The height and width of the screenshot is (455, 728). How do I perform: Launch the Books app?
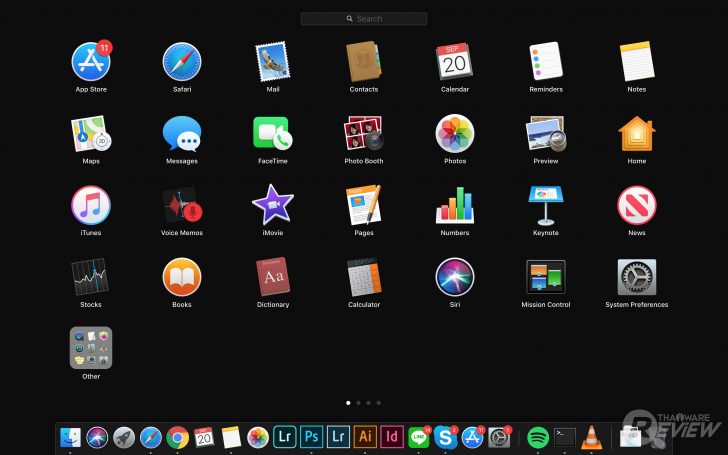182,277
